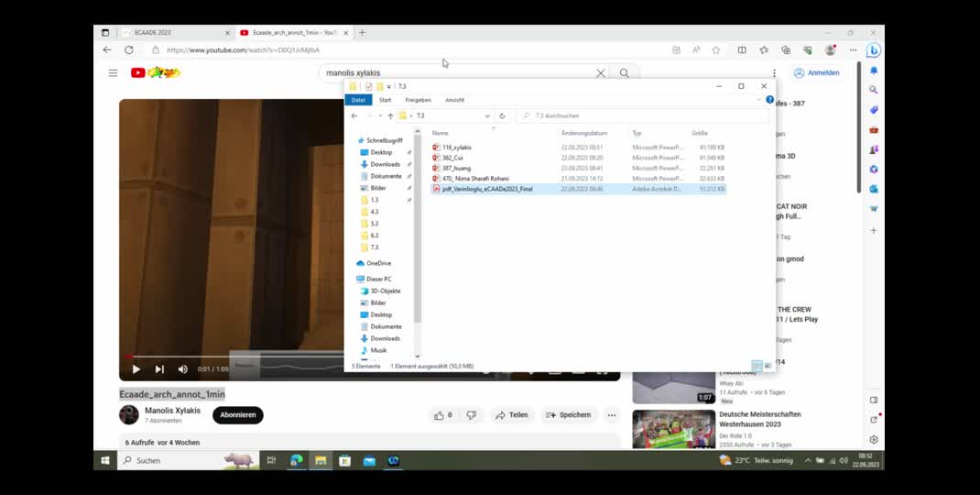This screenshot has width=980, height=495.
Task: Select the pdf_Varinlioglu_eCAADe2023_Final PDF file
Action: (x=487, y=189)
